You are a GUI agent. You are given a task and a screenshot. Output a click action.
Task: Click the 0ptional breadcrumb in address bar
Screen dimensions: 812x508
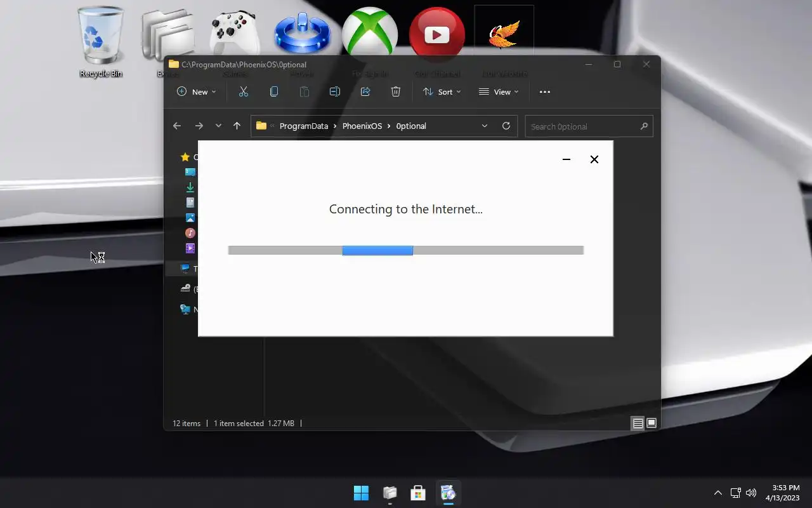click(x=411, y=126)
